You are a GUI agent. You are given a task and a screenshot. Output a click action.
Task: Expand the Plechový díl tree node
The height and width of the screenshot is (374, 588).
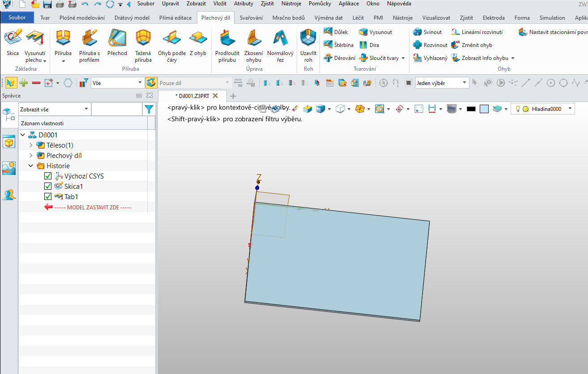click(x=31, y=156)
